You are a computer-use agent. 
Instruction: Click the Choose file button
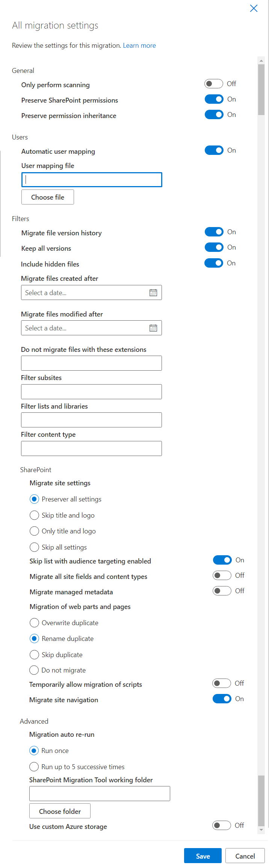(x=48, y=197)
